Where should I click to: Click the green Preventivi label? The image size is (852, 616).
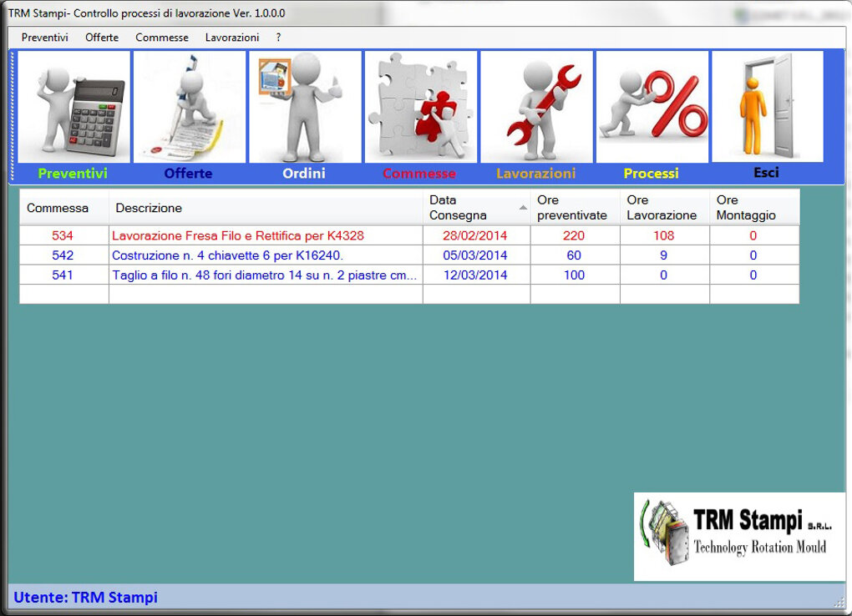[73, 174]
